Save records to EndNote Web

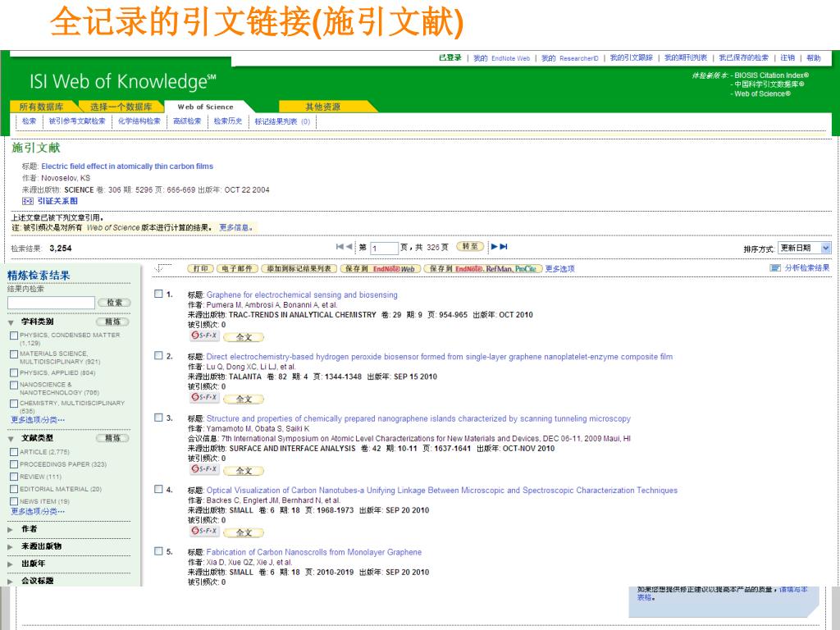[380, 268]
